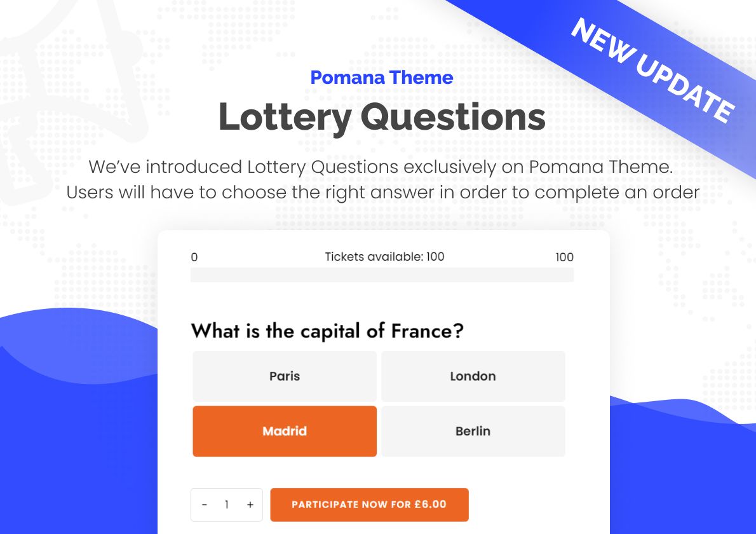
Task: Click the NEW UPDATE corner banner
Action: pos(651,70)
